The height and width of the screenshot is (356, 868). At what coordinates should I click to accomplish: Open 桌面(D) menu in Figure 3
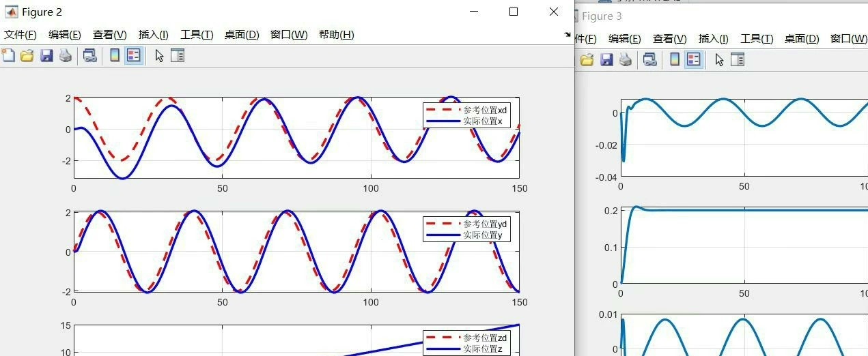(x=802, y=39)
